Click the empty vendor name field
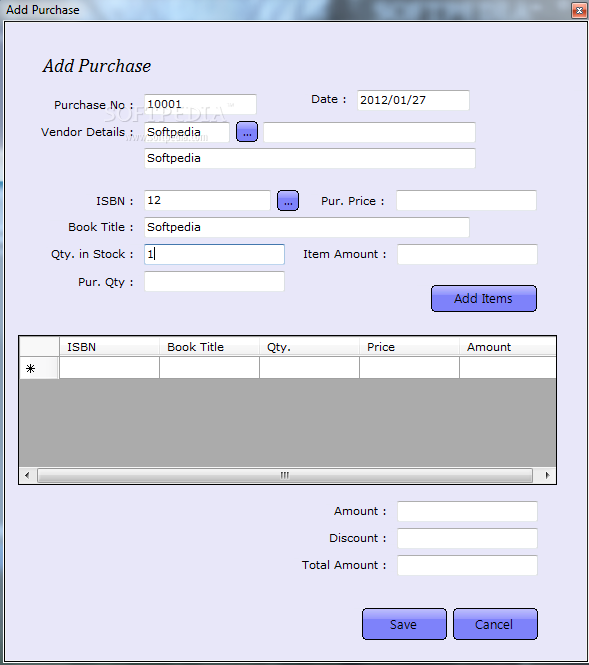 (369, 132)
